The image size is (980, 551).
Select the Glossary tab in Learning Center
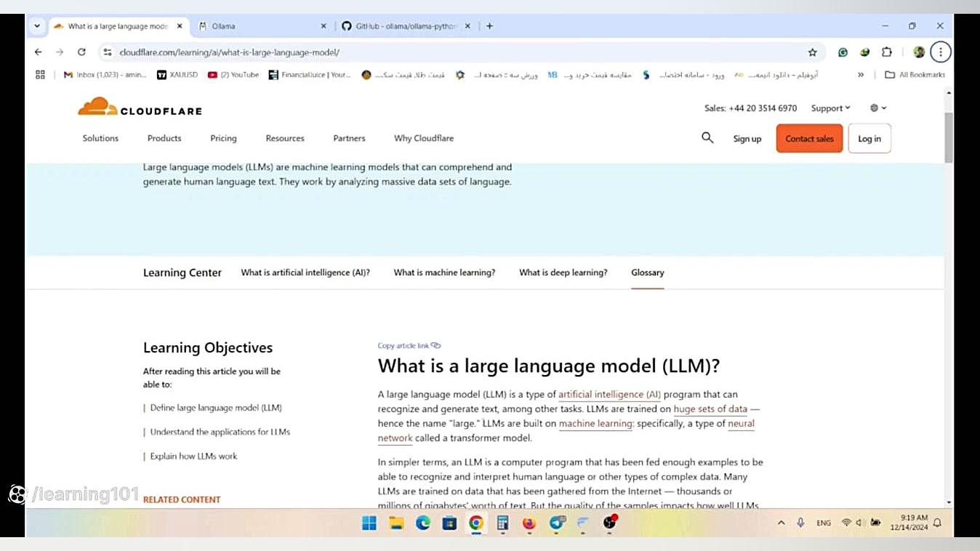pos(648,273)
